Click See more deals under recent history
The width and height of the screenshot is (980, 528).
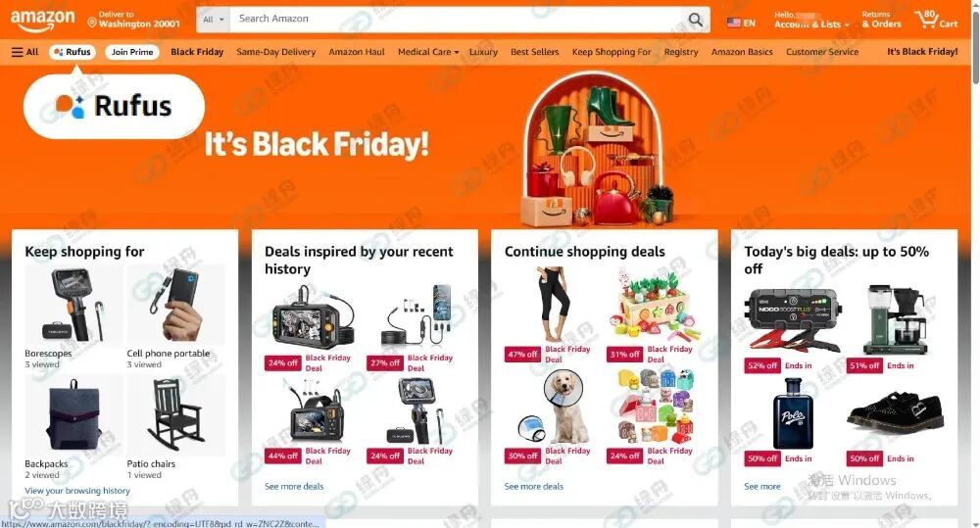294,486
